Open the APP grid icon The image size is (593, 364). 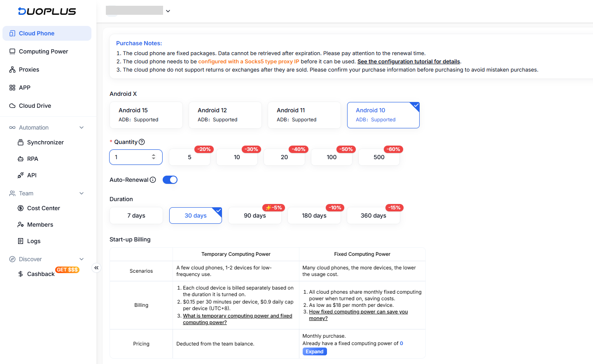pyautogui.click(x=12, y=88)
